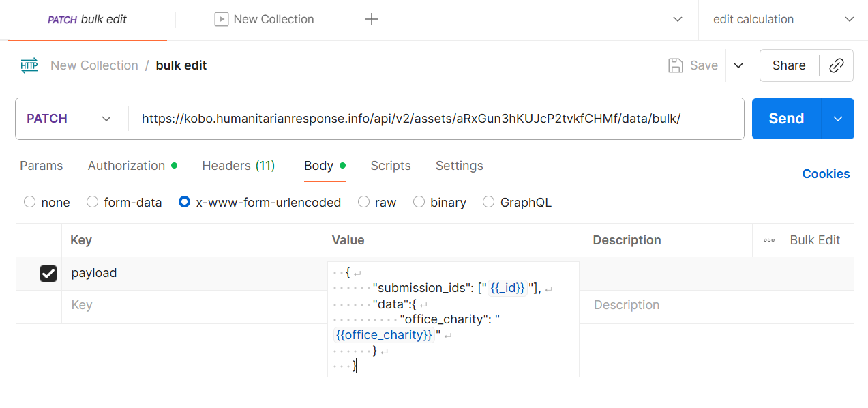Expand the Send button options arrow
The image size is (868, 408).
tap(838, 119)
